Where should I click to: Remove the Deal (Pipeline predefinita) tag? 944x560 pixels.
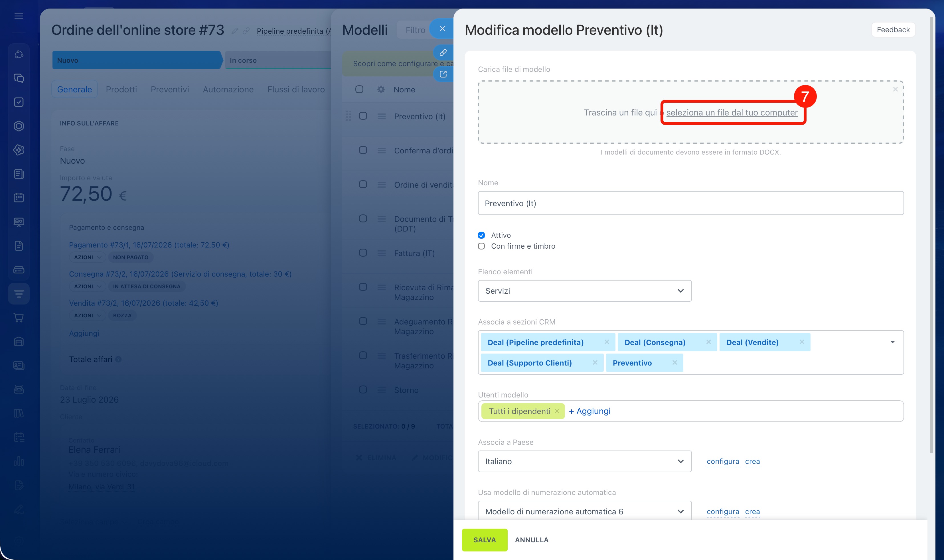coord(607,342)
